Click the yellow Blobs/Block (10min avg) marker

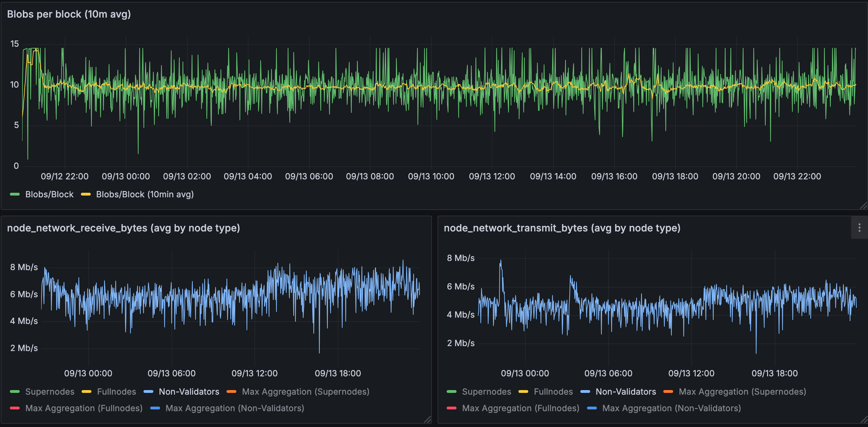pyautogui.click(x=86, y=194)
